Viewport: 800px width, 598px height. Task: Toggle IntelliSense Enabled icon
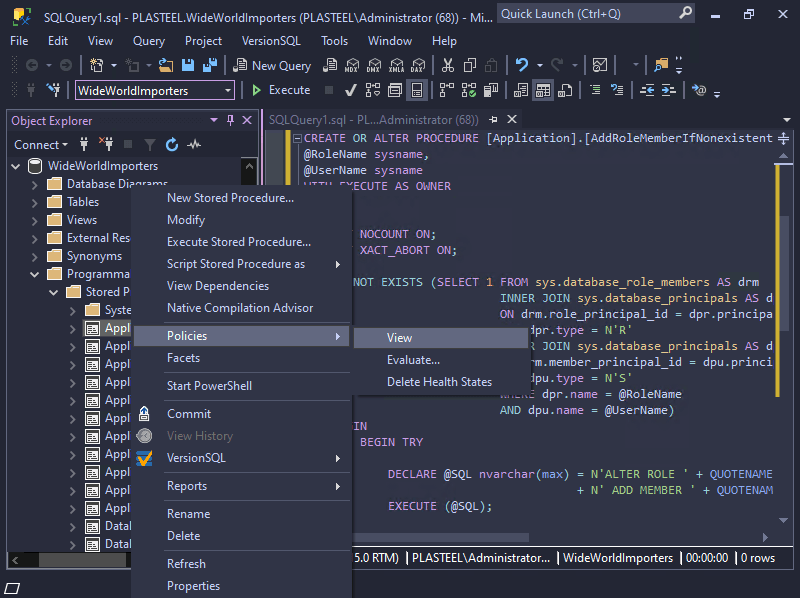pos(417,90)
